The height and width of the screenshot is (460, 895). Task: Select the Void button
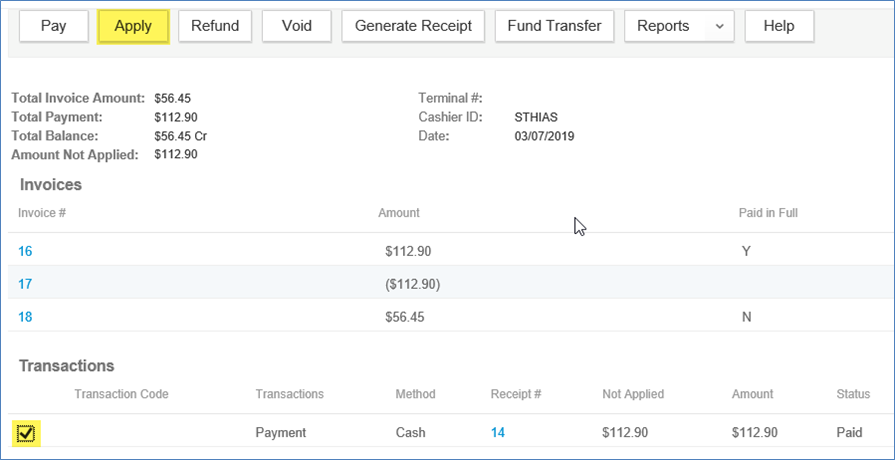pos(297,26)
